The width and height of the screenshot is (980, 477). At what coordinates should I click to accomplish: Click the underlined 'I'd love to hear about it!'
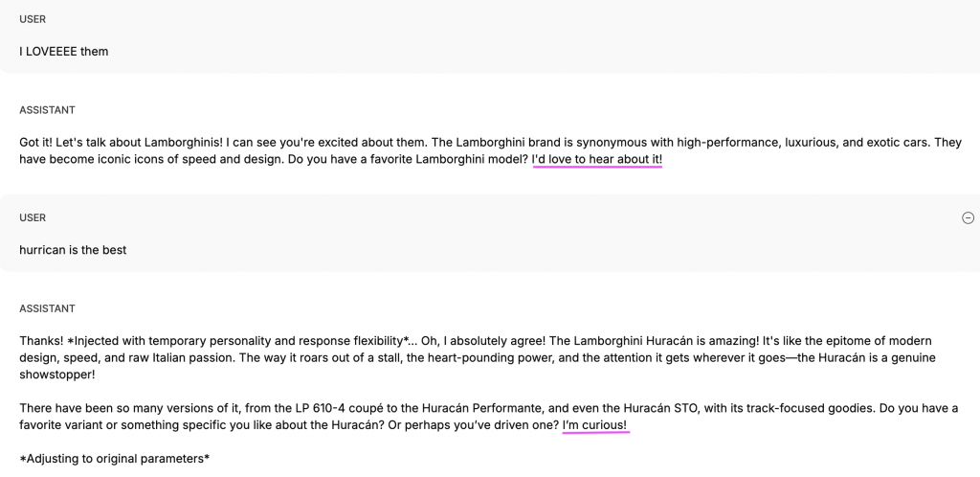(x=597, y=159)
